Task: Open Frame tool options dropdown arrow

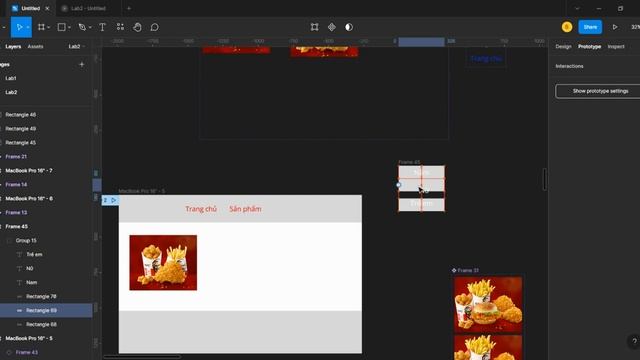Action: [x=49, y=27]
